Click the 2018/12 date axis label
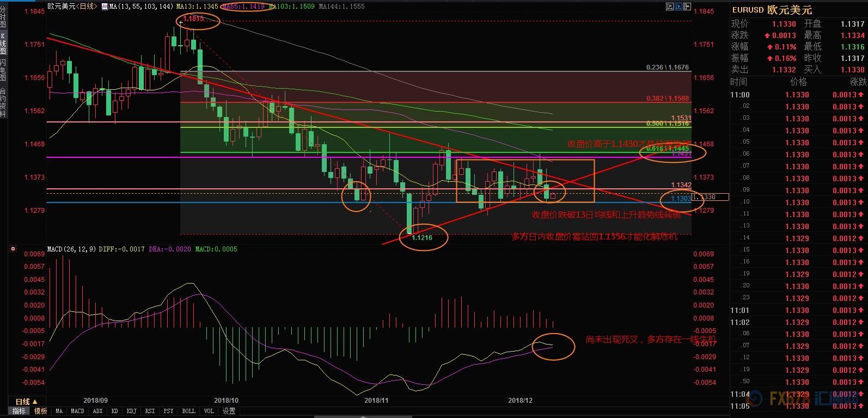The image size is (868, 418). tap(521, 400)
